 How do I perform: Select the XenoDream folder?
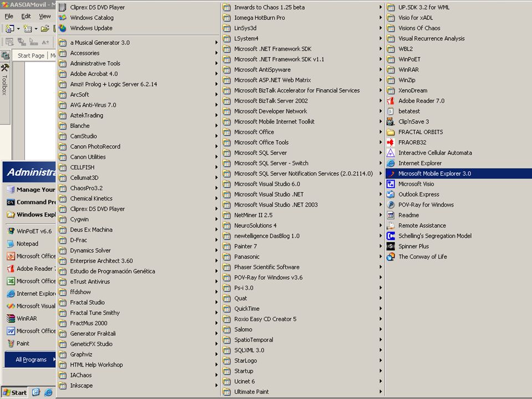coord(459,90)
